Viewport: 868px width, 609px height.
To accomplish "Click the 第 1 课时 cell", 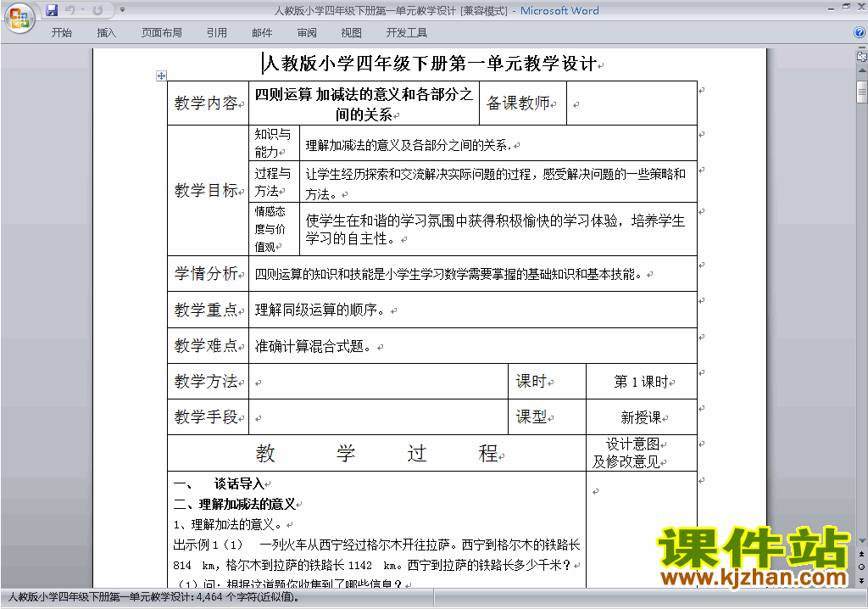I will click(x=641, y=381).
